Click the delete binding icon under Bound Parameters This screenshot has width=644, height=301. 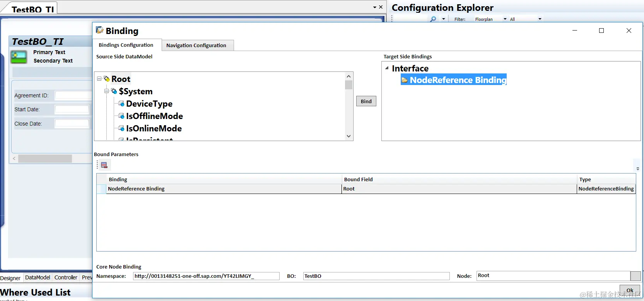pyautogui.click(x=104, y=165)
